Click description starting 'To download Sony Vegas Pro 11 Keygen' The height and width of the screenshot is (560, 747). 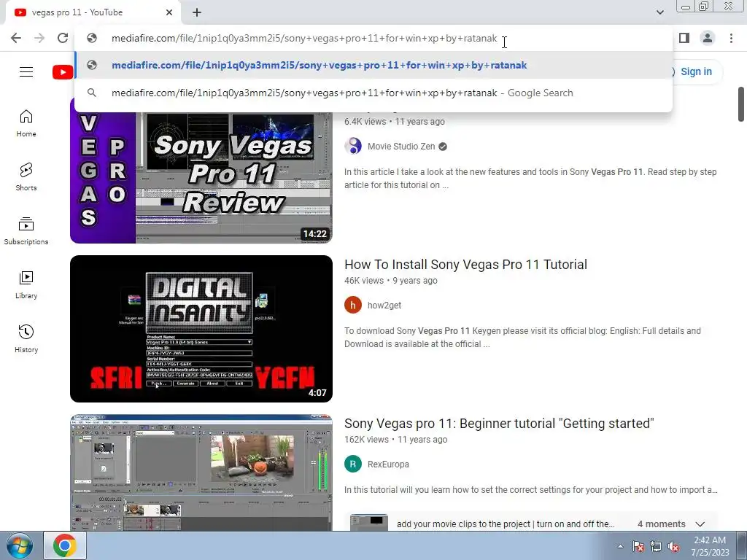click(522, 337)
